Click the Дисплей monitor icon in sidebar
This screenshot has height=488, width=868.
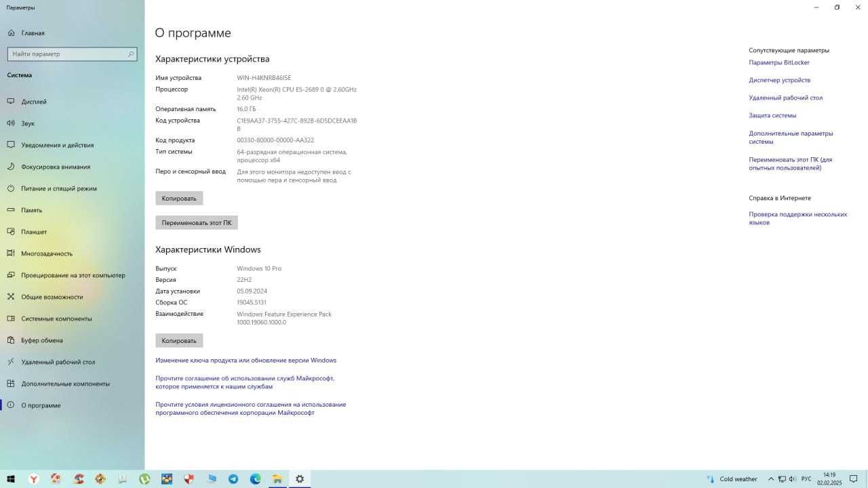11,102
